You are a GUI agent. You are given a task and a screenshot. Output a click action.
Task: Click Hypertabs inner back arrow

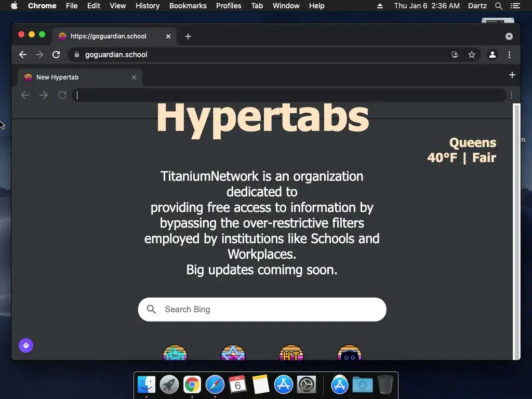click(x=25, y=95)
